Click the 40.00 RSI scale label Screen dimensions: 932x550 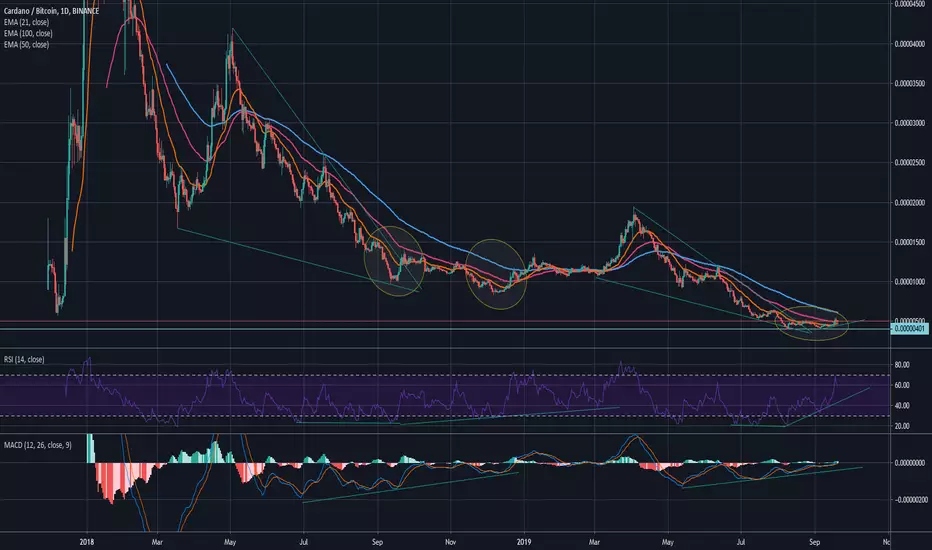(902, 406)
